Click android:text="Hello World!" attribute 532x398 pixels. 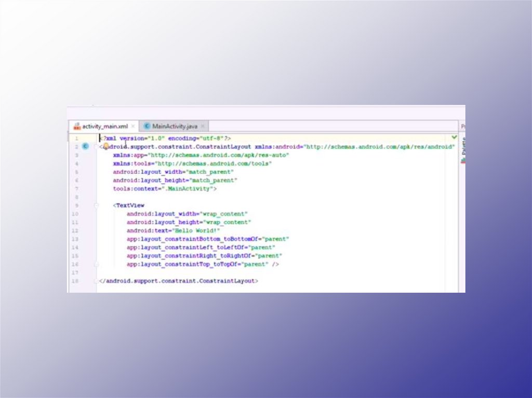[x=174, y=230]
